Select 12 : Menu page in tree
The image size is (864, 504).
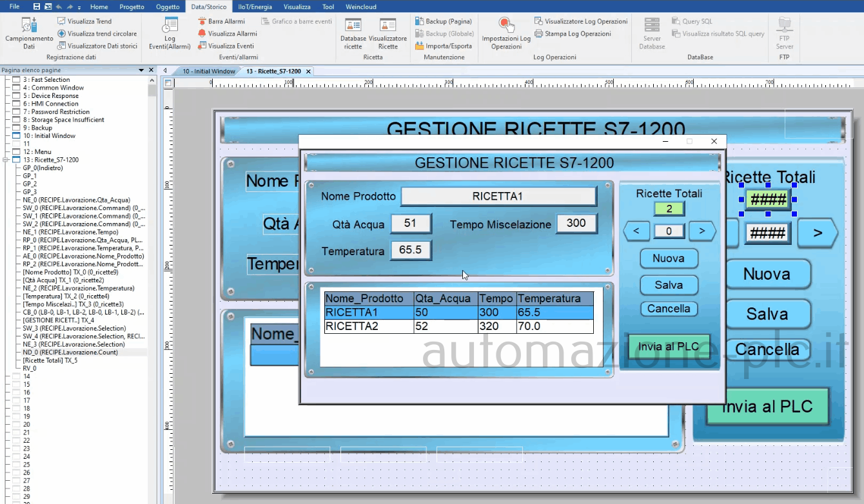click(x=37, y=152)
